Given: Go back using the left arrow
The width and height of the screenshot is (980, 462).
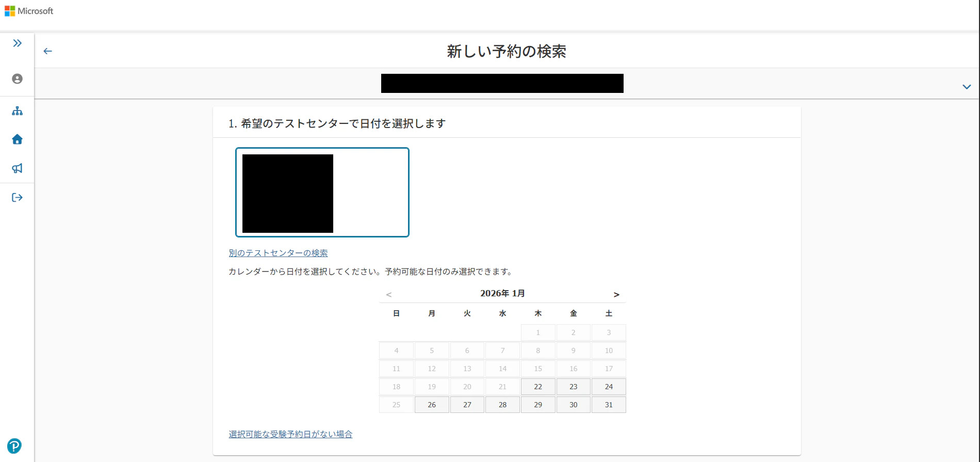Looking at the screenshot, I should [x=48, y=51].
